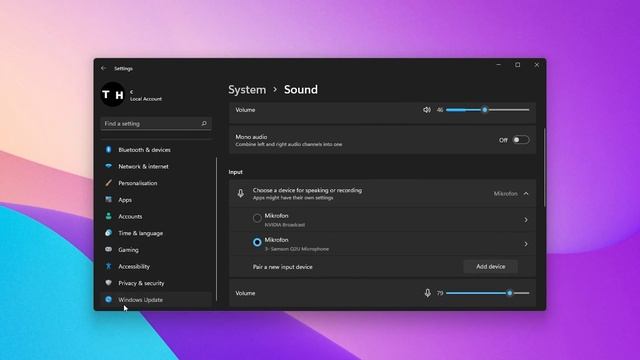
Task: Mute output via speaker icon
Action: point(427,110)
